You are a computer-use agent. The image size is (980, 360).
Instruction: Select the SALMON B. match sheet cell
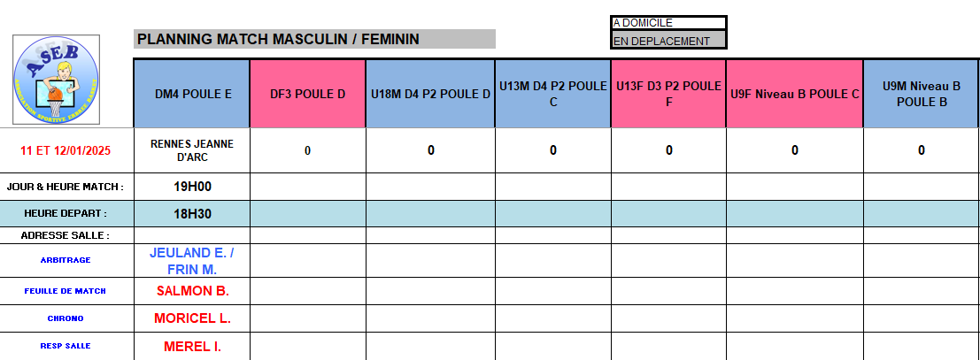pos(192,291)
